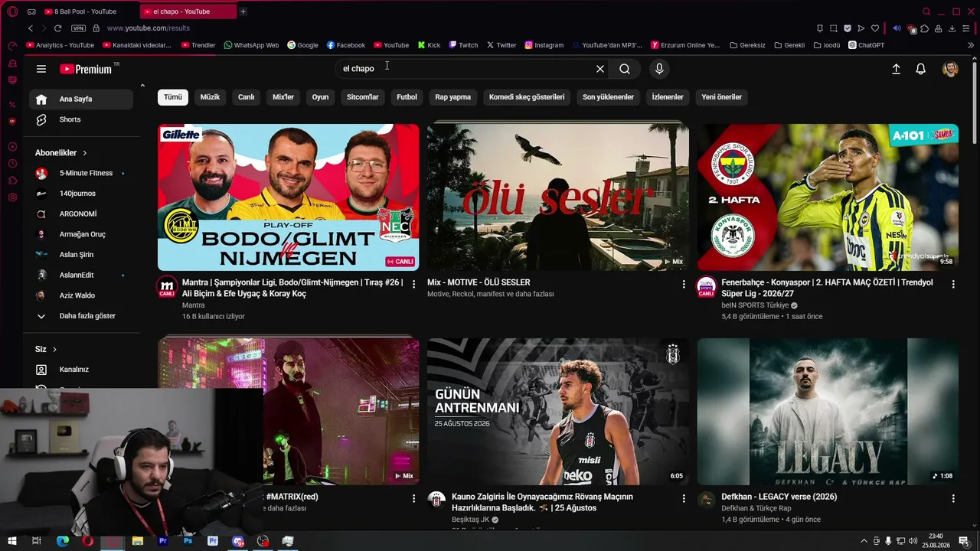This screenshot has width=980, height=551.
Task: Switch to the 8 Ball Pool - YouTube tab
Action: tap(84, 11)
